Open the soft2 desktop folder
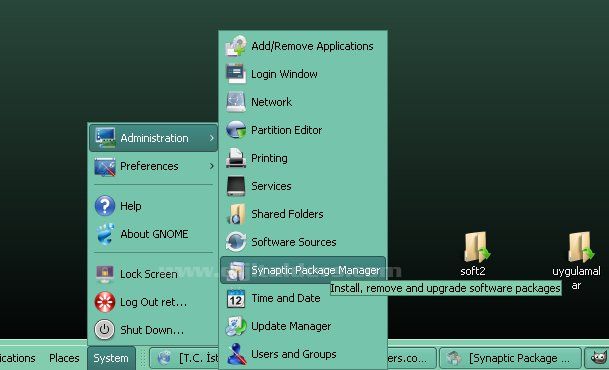Screen dimensions: 609x370 475,253
